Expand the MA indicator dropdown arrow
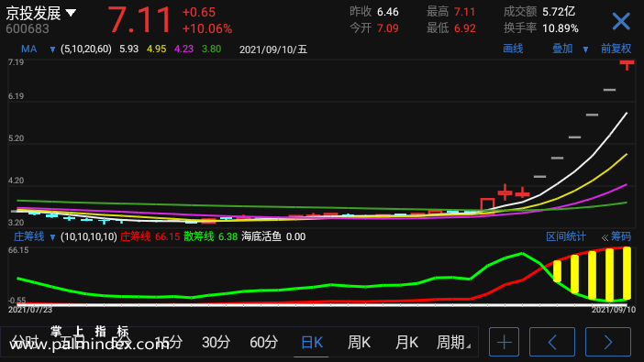 pos(52,49)
